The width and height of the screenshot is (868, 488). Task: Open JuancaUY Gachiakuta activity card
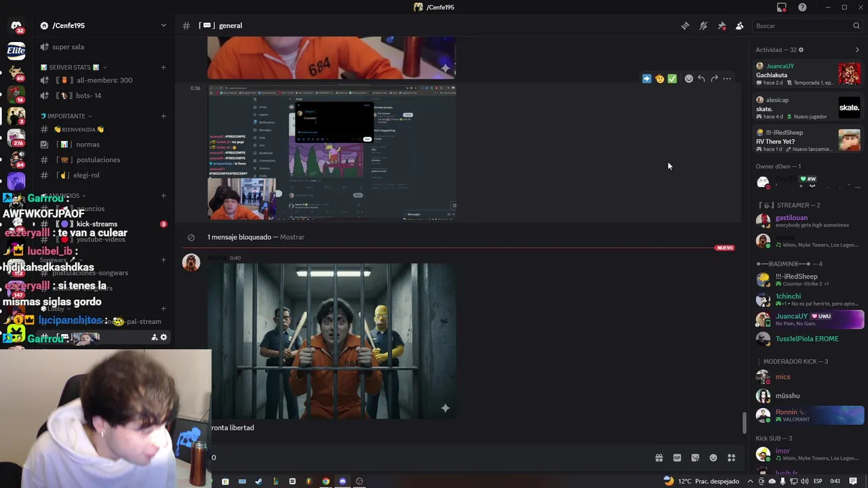[808, 74]
